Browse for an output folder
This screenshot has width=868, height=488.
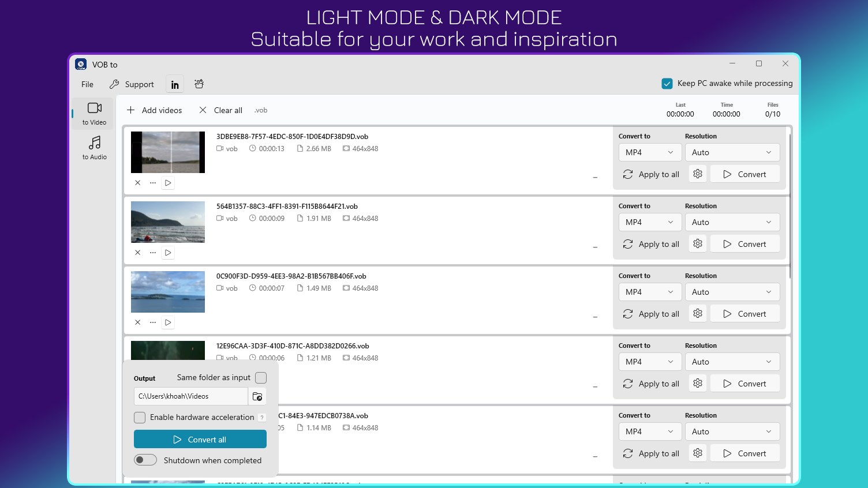pos(257,396)
